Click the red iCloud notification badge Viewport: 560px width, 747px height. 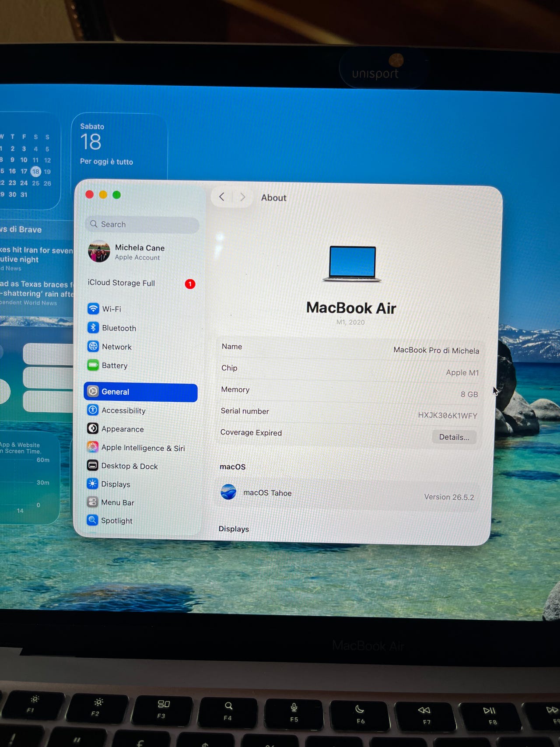coord(190,284)
